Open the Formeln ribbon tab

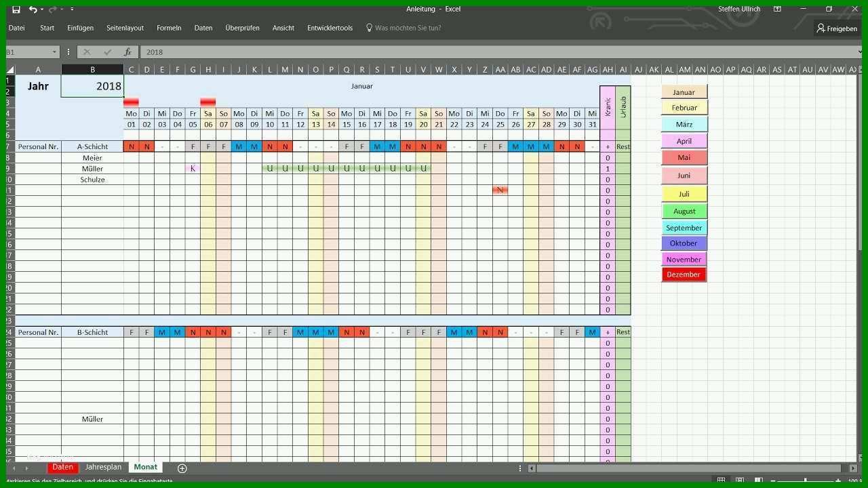tap(169, 28)
